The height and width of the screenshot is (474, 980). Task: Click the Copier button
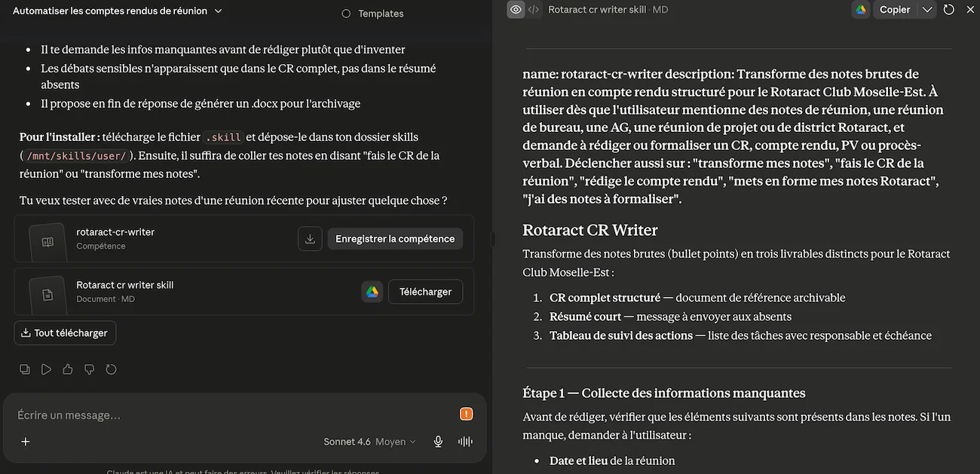[x=895, y=10]
